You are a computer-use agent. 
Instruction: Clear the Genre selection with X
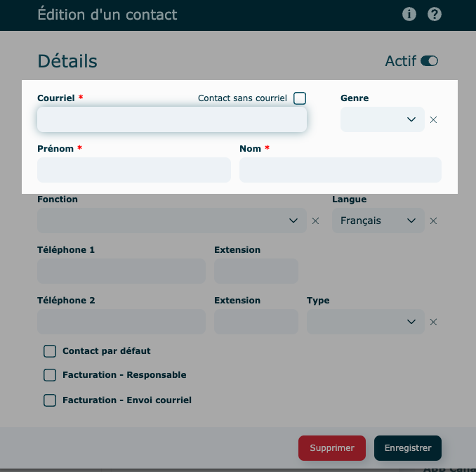tap(433, 119)
